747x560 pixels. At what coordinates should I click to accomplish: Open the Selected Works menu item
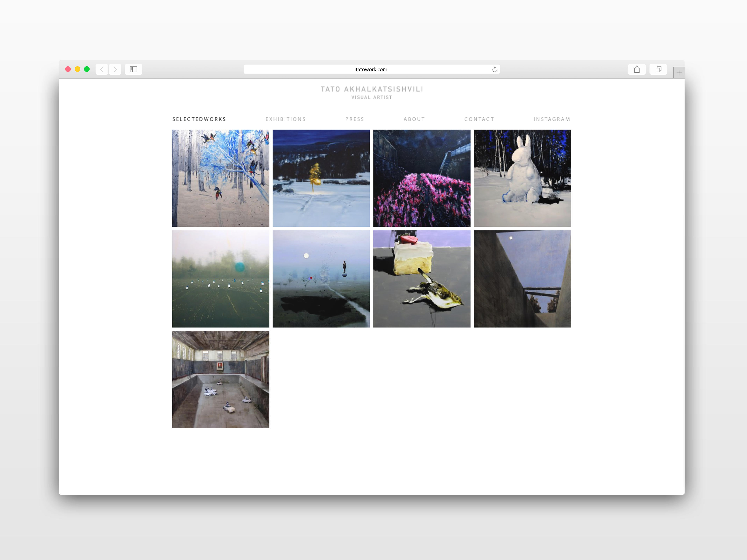tap(199, 119)
